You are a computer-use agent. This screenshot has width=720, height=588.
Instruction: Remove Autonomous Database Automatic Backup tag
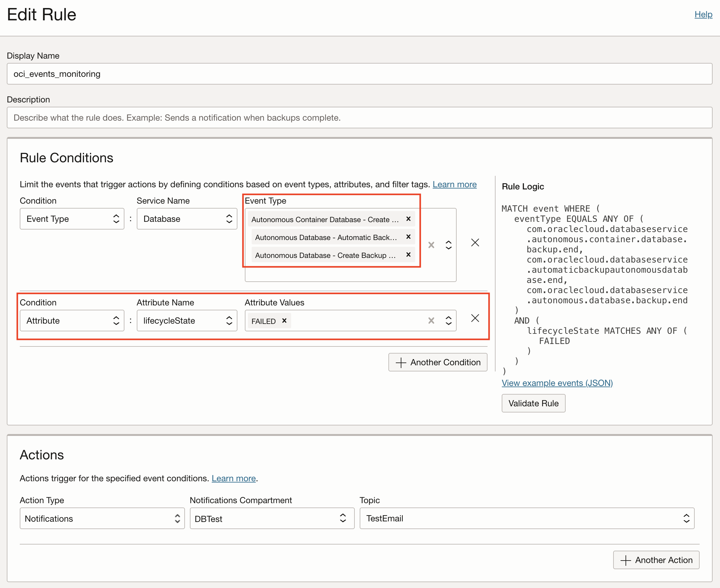pyautogui.click(x=408, y=237)
